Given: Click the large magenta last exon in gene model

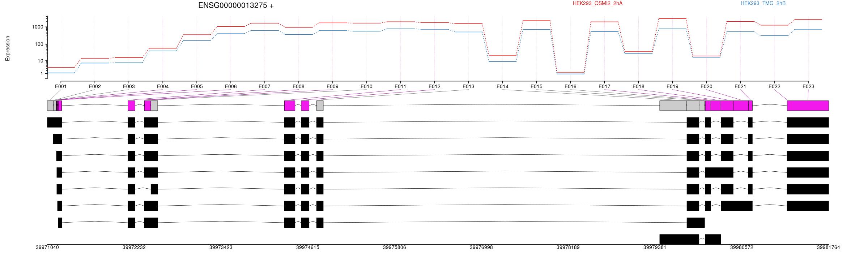Looking at the screenshot, I should pos(808,106).
